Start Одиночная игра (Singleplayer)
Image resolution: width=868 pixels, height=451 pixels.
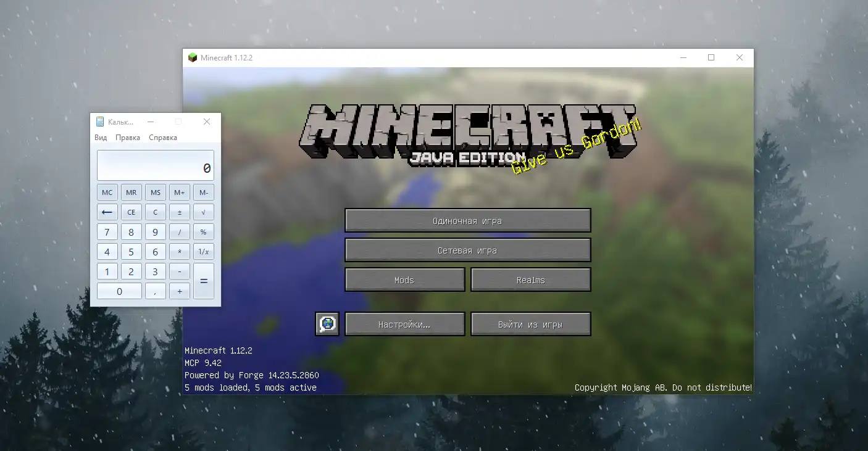467,221
